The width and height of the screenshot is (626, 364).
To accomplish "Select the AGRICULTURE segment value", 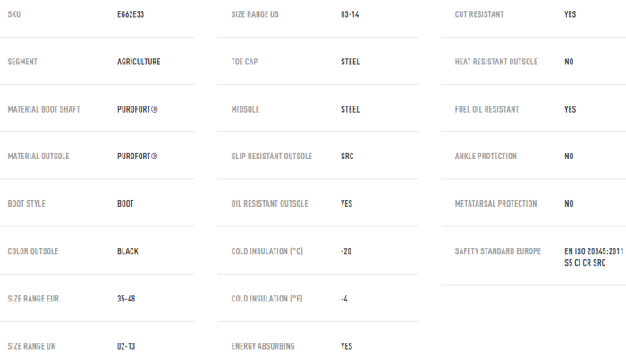I will click(x=139, y=62).
